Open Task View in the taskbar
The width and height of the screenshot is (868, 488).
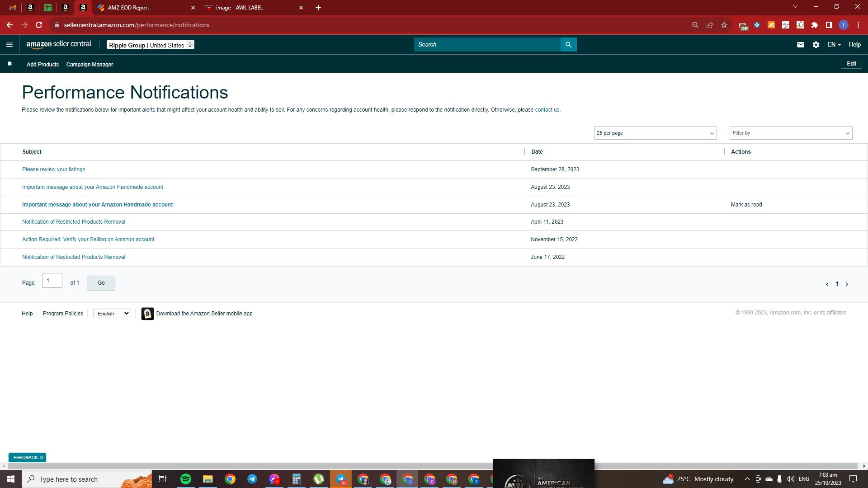click(x=163, y=479)
